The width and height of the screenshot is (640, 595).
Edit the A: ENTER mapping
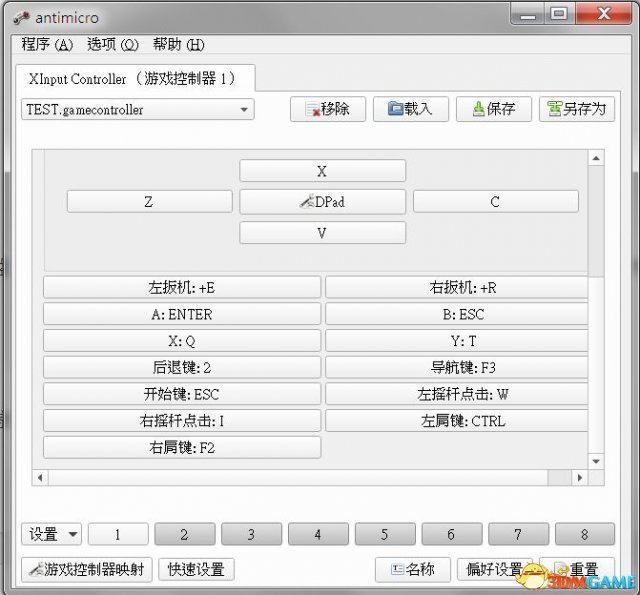coord(182,314)
